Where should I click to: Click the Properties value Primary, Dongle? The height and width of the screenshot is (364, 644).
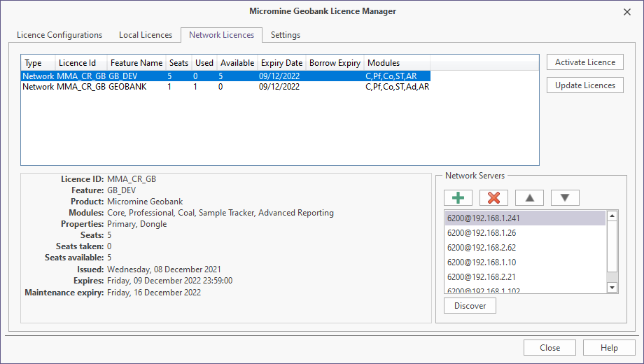point(136,224)
